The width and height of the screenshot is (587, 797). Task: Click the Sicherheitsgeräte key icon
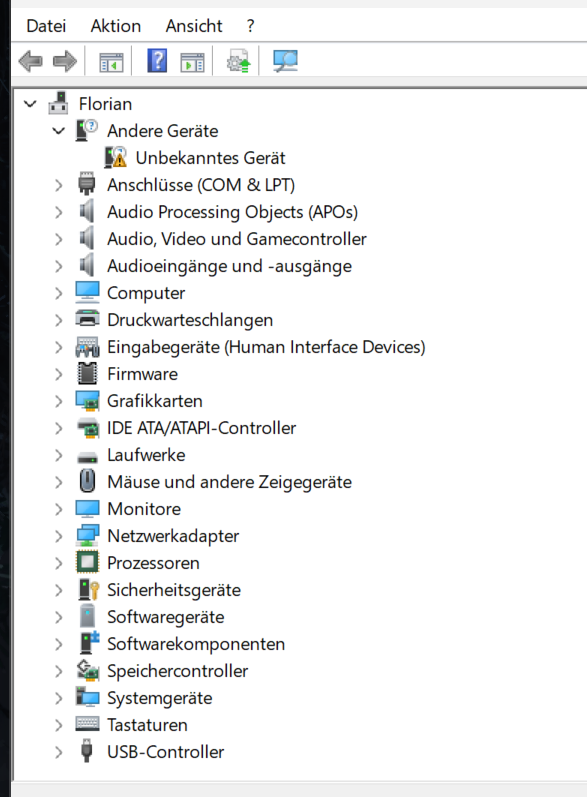(88, 589)
